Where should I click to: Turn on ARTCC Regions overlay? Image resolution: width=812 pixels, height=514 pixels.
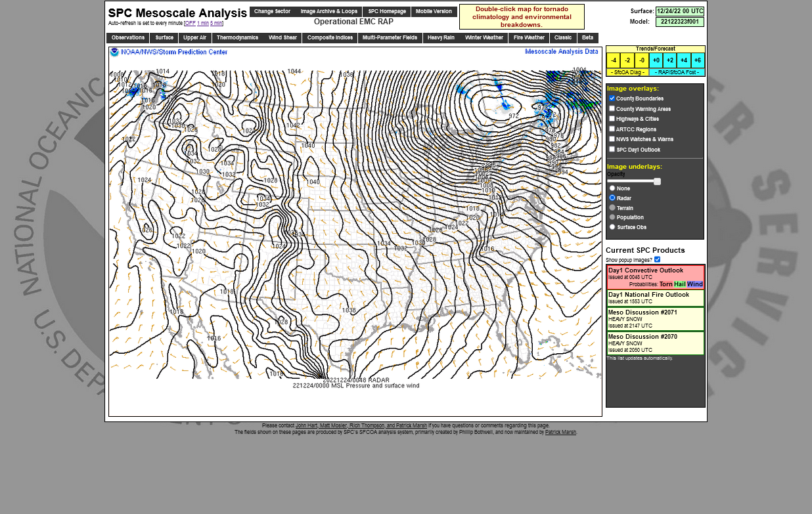coord(612,129)
